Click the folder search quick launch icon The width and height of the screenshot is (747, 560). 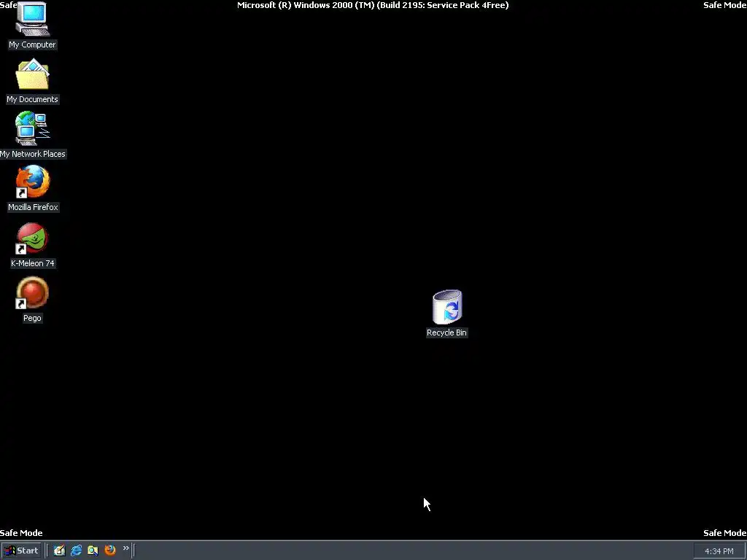[x=93, y=551]
